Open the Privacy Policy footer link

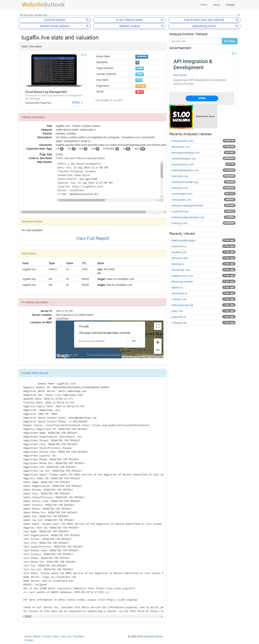coord(51,636)
